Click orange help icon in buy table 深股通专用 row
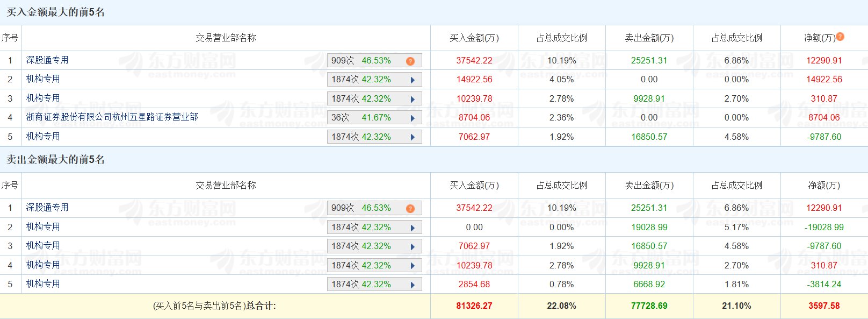 coord(410,61)
